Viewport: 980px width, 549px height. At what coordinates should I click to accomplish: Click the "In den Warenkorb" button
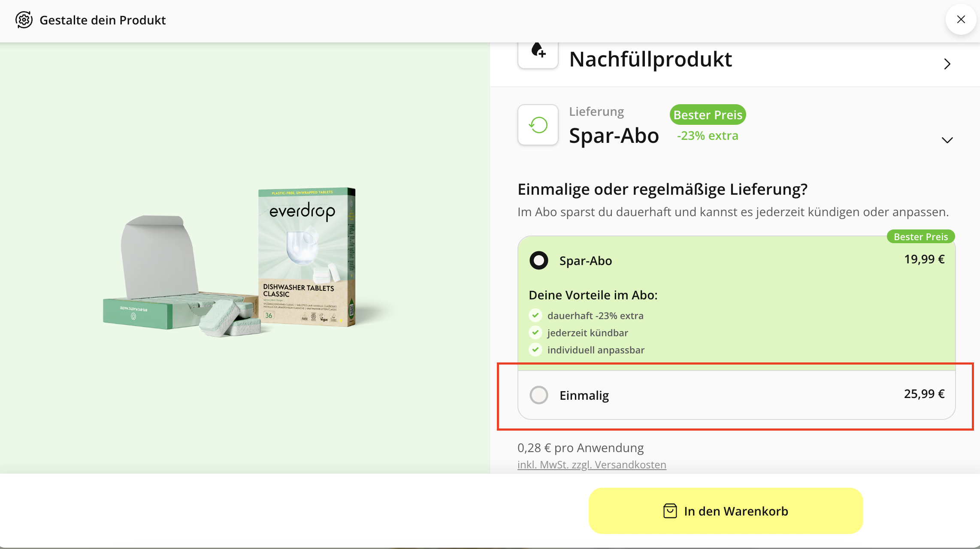725,511
